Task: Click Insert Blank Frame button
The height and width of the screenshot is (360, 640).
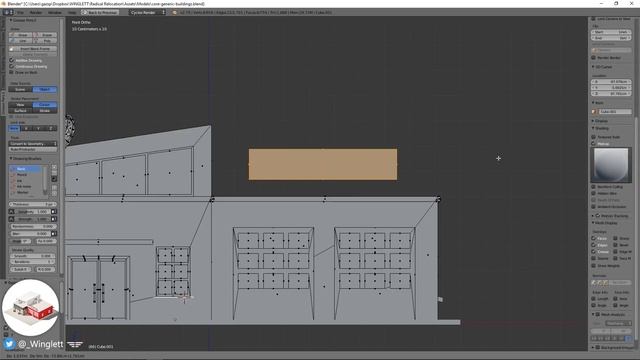Action: click(x=33, y=49)
